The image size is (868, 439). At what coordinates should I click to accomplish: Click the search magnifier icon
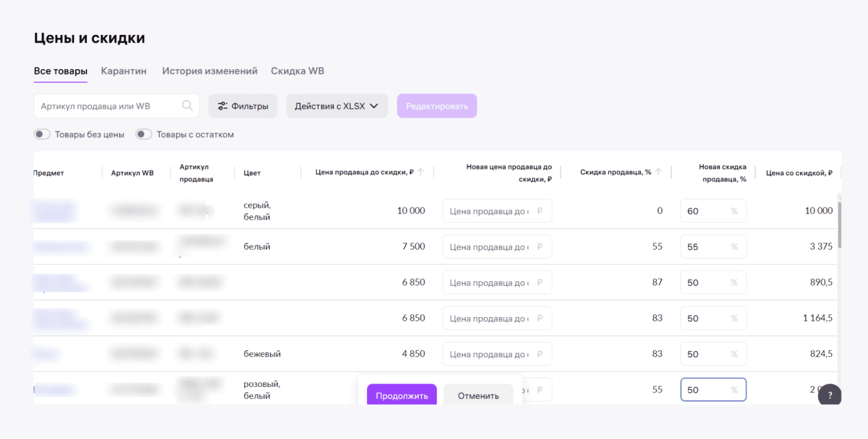click(187, 105)
